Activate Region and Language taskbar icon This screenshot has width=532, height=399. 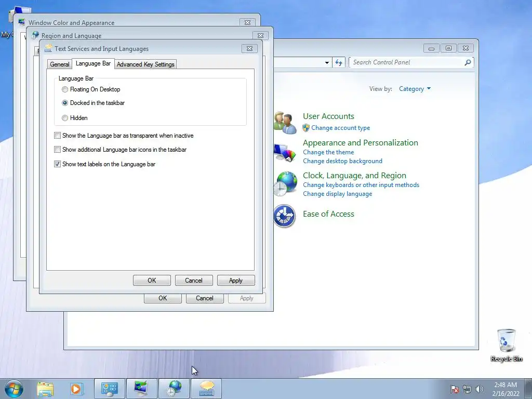(x=174, y=389)
